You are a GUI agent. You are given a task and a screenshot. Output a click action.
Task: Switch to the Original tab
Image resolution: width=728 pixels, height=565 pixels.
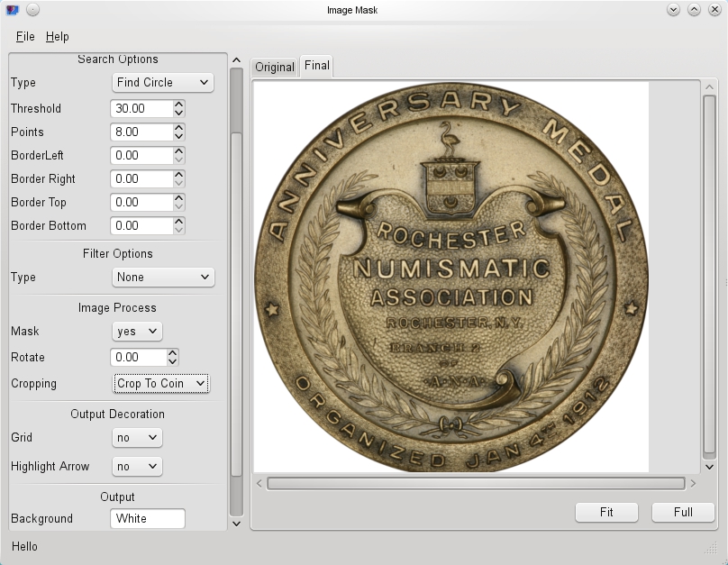click(275, 67)
